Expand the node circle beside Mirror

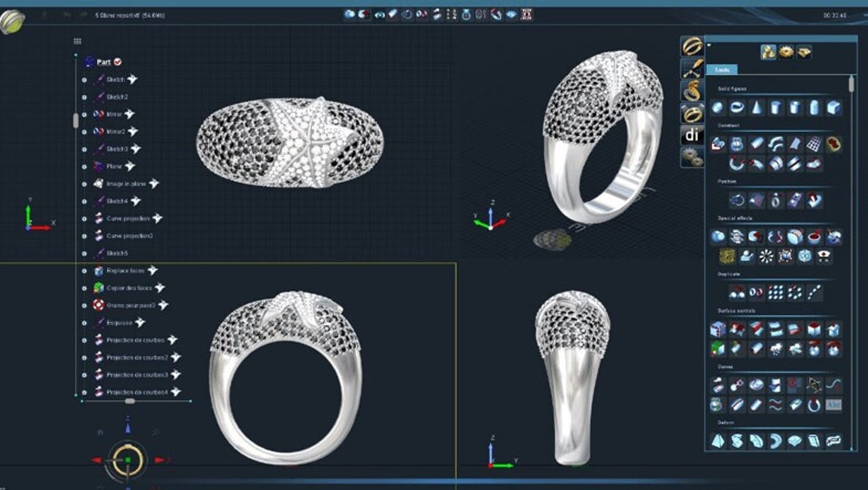coord(84,114)
